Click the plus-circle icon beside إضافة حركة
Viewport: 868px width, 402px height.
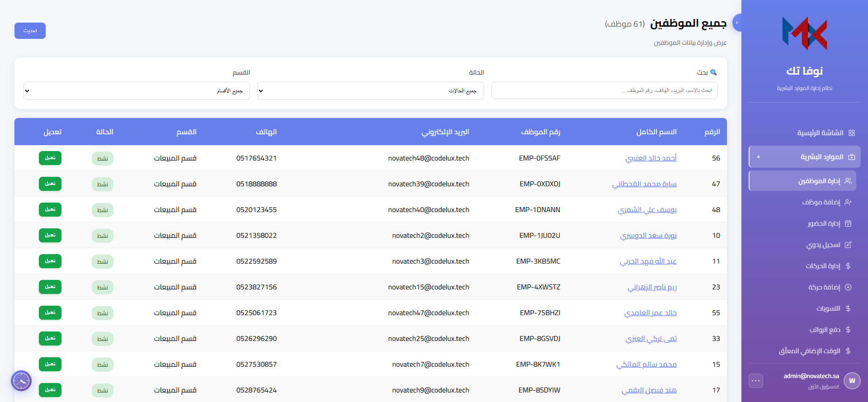coord(848,287)
